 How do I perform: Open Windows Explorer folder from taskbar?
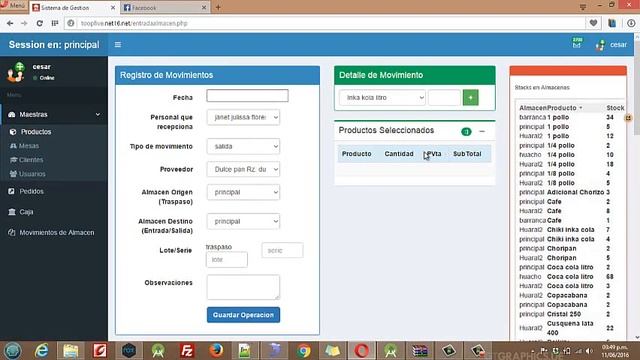click(x=71, y=351)
